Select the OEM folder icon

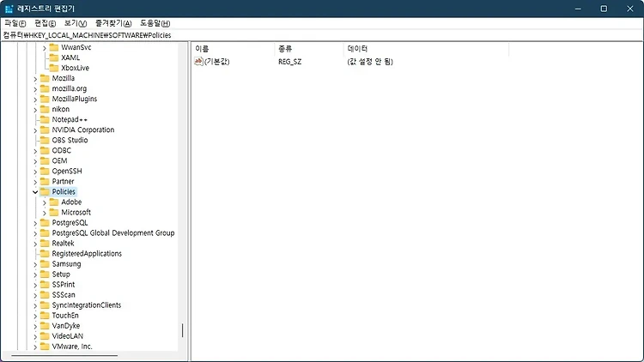45,160
